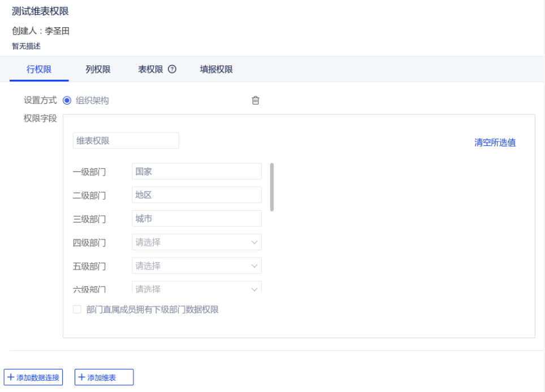
Task: Click the trash delete icon
Action: click(x=256, y=101)
